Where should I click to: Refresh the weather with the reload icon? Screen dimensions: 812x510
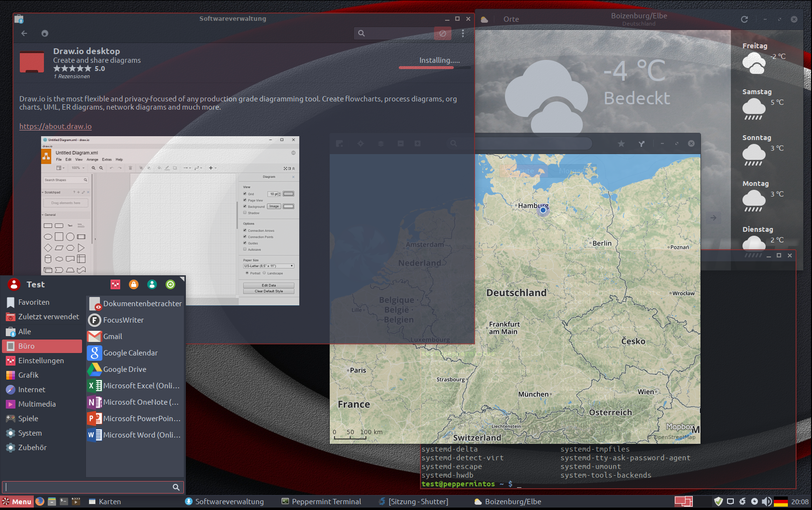(x=744, y=19)
